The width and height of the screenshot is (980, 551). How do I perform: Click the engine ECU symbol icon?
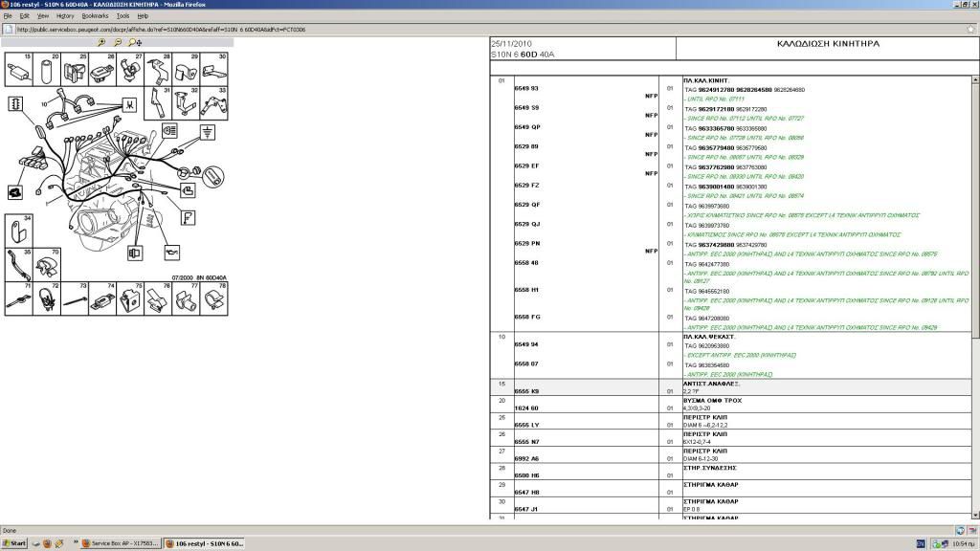pos(15,192)
